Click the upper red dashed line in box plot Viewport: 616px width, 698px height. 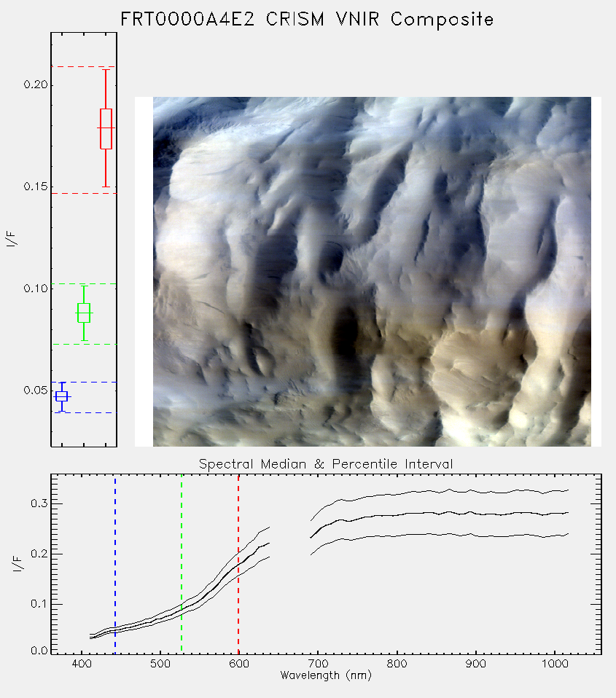pyautogui.click(x=84, y=67)
